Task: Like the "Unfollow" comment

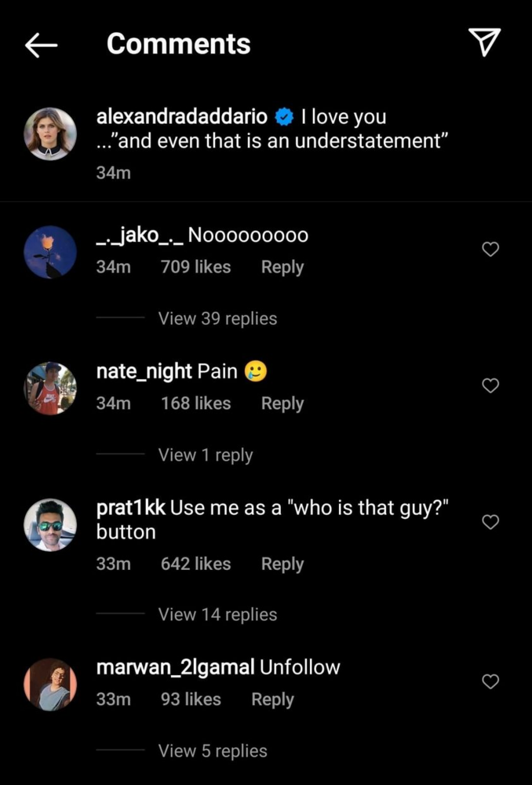Action: click(x=490, y=681)
